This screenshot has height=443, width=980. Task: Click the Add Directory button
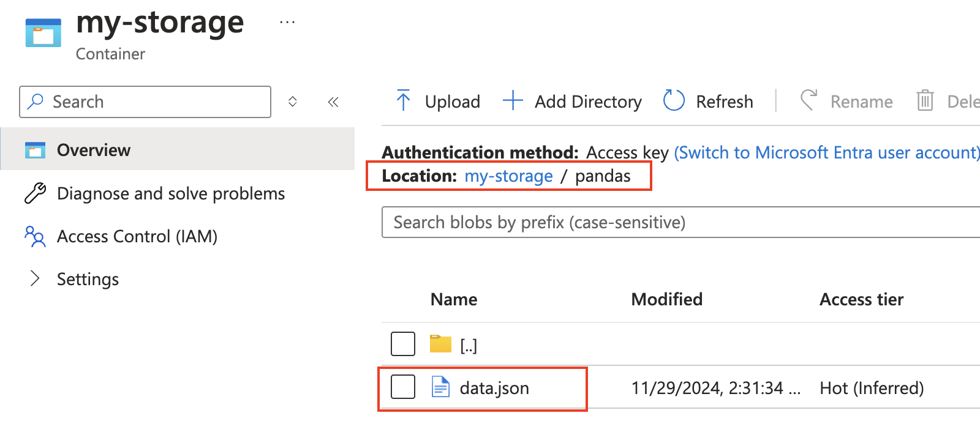click(x=573, y=101)
